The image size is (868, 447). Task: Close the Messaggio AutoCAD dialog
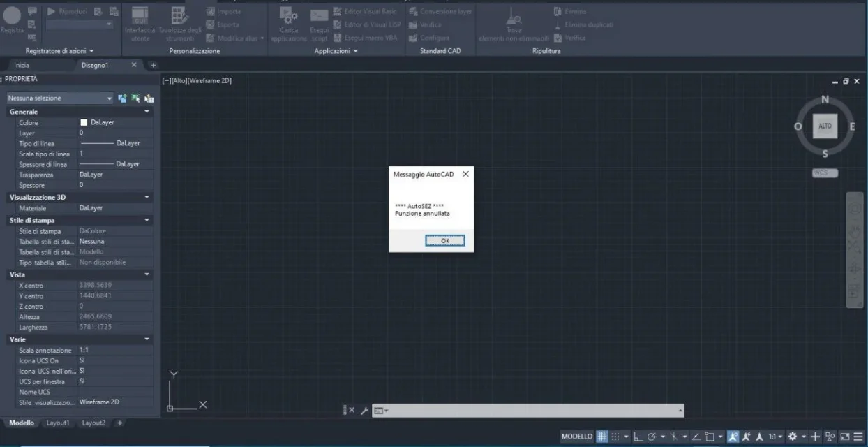click(x=465, y=174)
